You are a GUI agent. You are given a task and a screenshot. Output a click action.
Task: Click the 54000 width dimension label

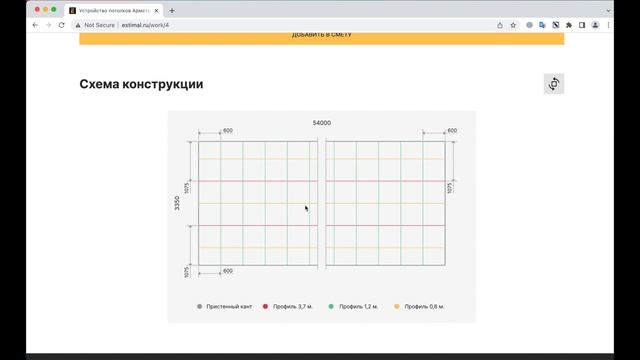coord(322,122)
